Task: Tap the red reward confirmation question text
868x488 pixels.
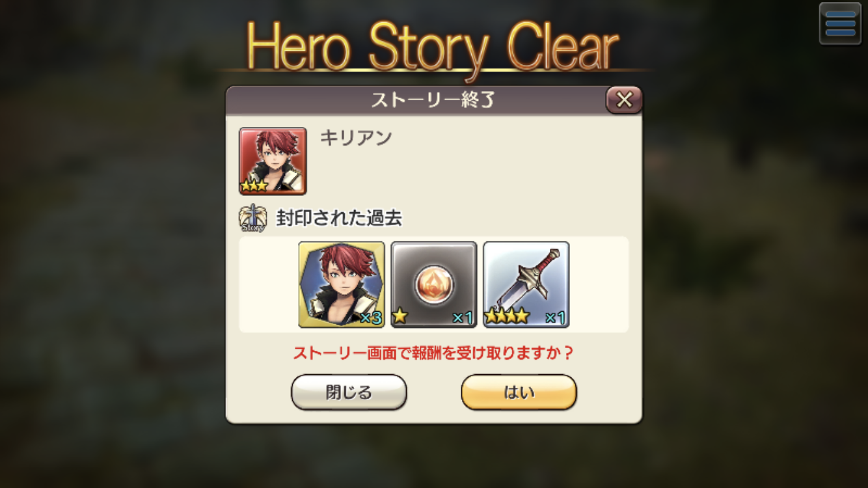Action: [x=434, y=353]
